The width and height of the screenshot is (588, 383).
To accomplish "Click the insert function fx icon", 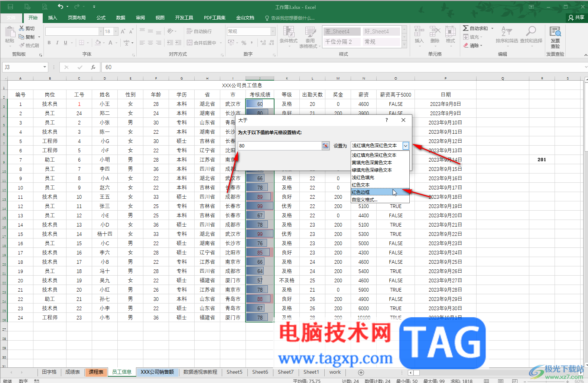I will click(x=93, y=67).
